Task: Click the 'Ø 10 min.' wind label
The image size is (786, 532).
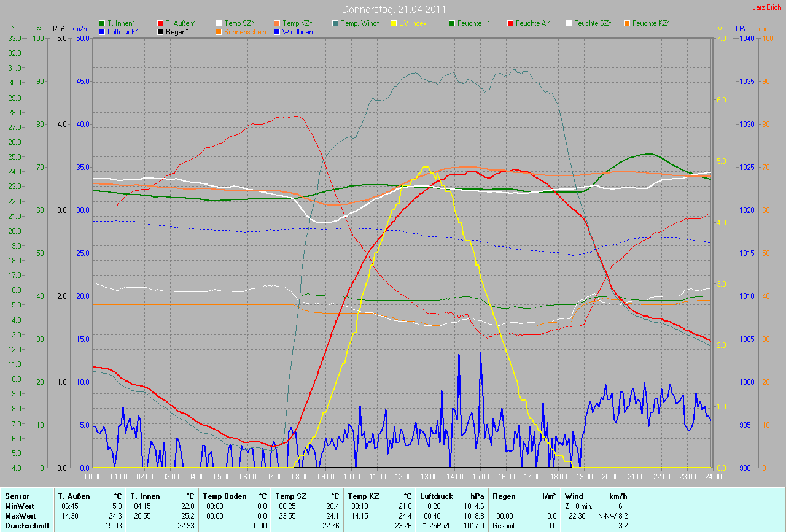Action: [579, 506]
